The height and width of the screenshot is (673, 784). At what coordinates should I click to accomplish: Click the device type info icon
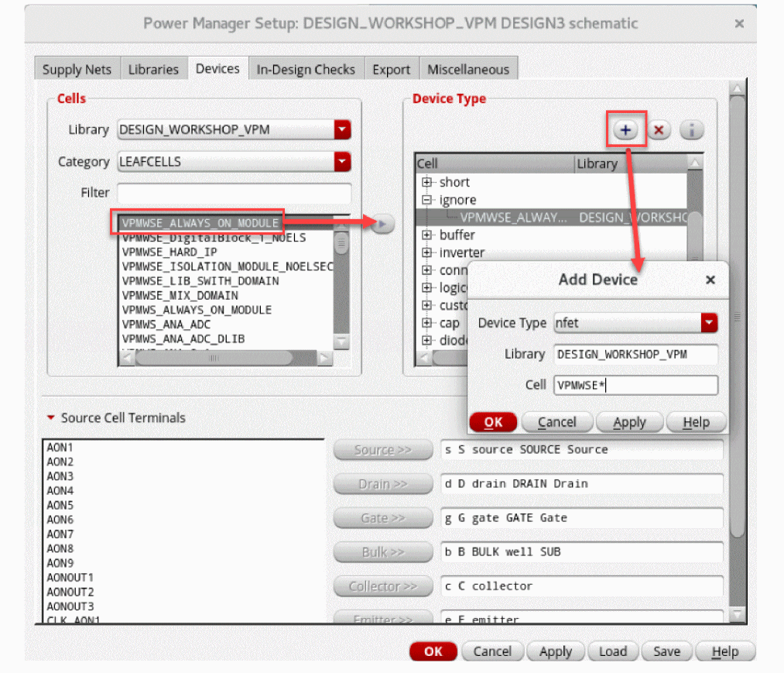[691, 130]
